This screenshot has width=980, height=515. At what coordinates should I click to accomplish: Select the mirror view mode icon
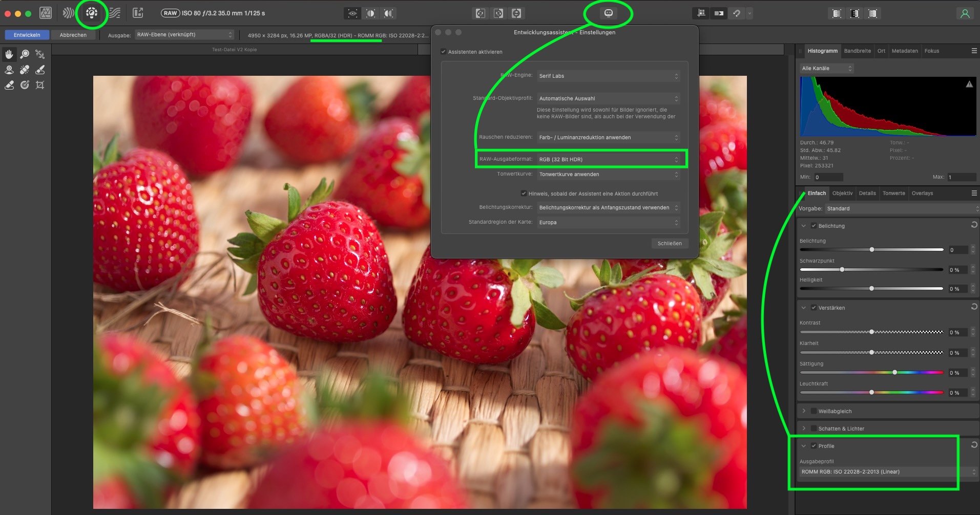[389, 13]
